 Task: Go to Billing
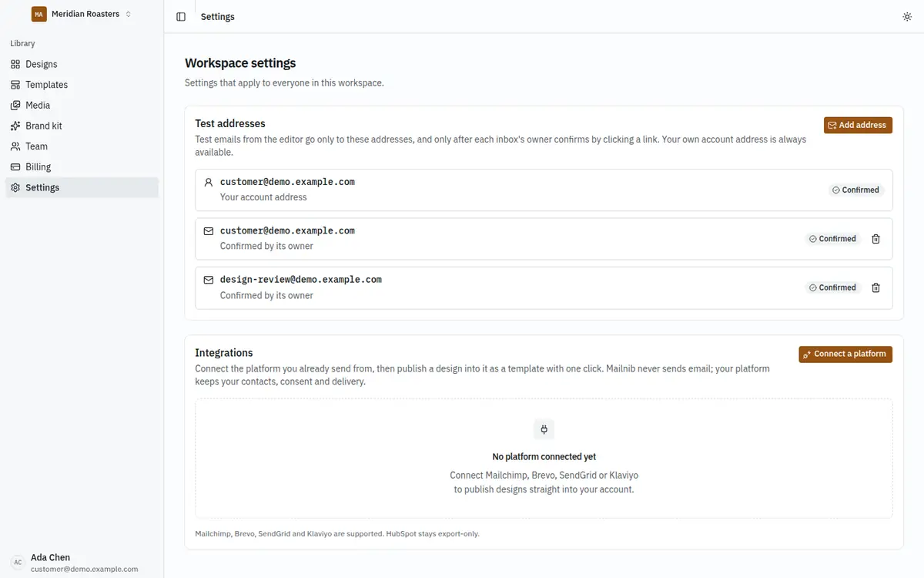82,166
